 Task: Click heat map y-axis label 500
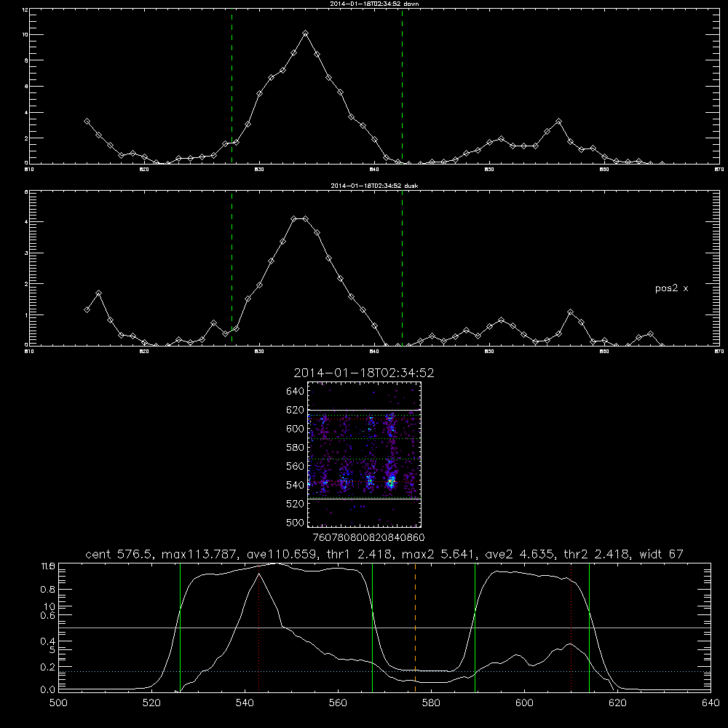tap(296, 522)
